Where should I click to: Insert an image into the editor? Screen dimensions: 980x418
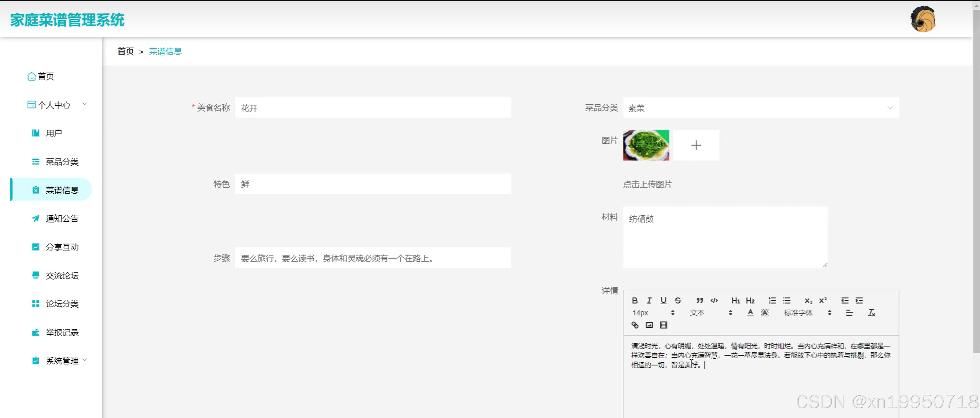(649, 325)
